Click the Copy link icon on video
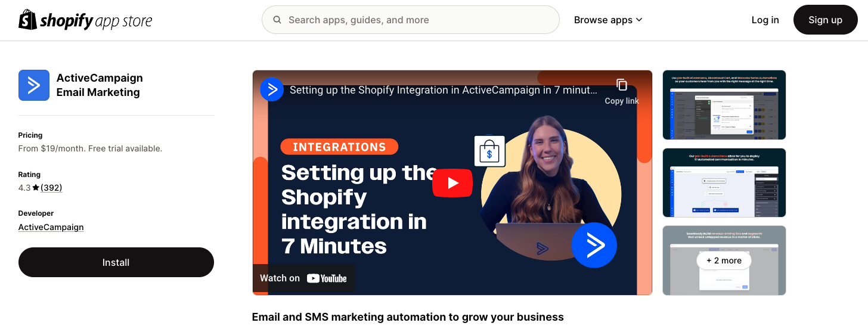 pos(622,85)
